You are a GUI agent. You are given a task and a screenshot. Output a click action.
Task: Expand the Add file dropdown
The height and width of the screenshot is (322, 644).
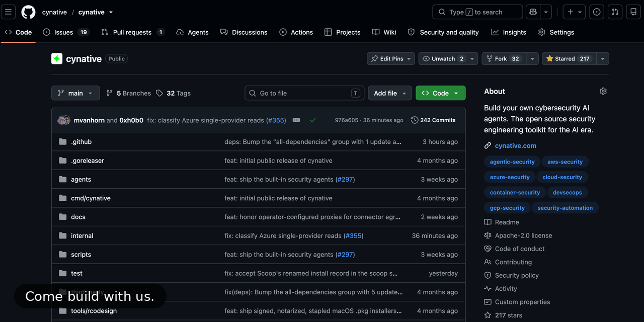tap(390, 93)
